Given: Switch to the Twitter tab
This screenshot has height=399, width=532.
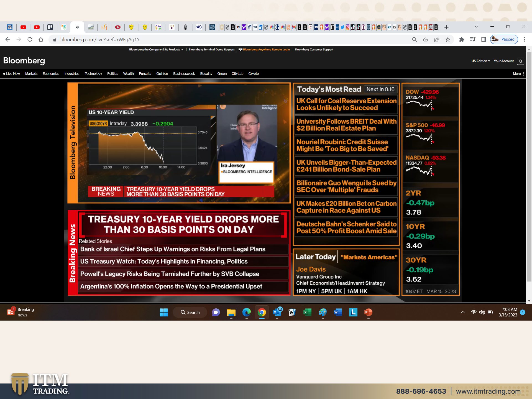Looking at the screenshot, I should coord(342,27).
